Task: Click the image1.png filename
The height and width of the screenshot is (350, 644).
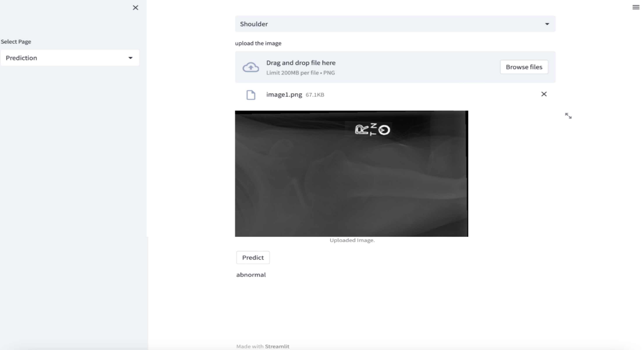Action: 284,95
